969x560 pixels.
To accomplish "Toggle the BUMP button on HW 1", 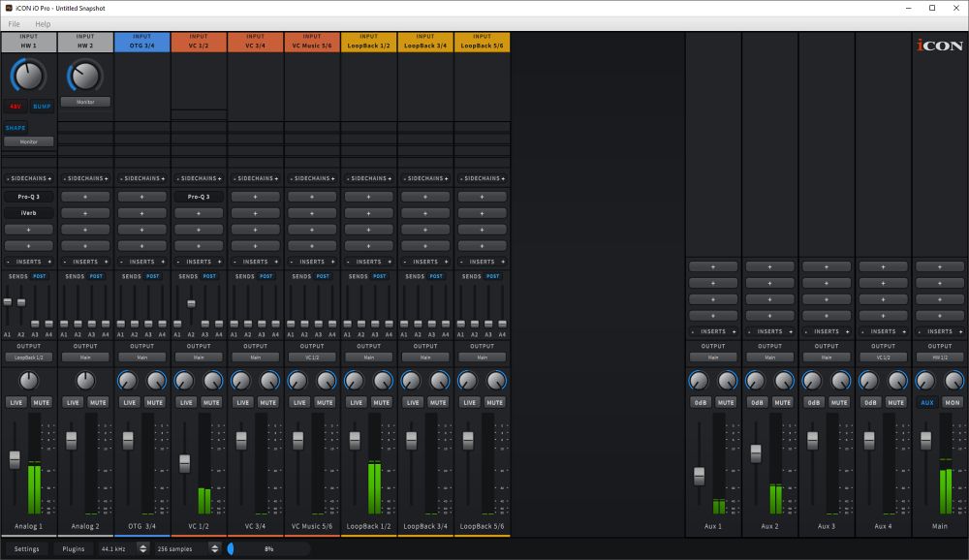I will click(42, 106).
